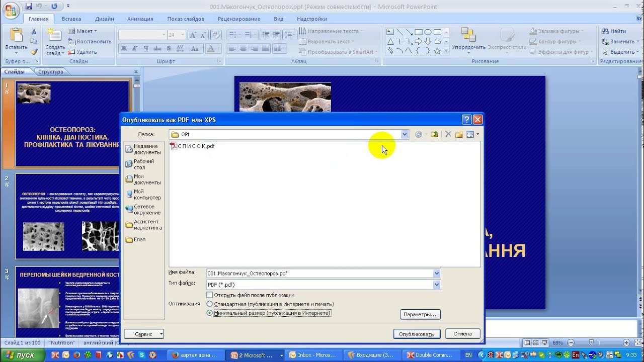
Task: Click the Office button logo
Action: [11, 10]
